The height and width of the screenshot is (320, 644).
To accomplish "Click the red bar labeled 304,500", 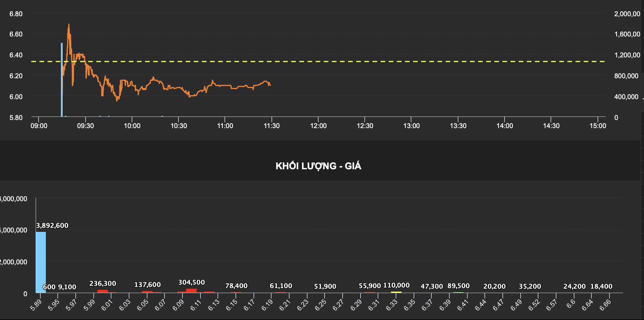I will coord(191,290).
